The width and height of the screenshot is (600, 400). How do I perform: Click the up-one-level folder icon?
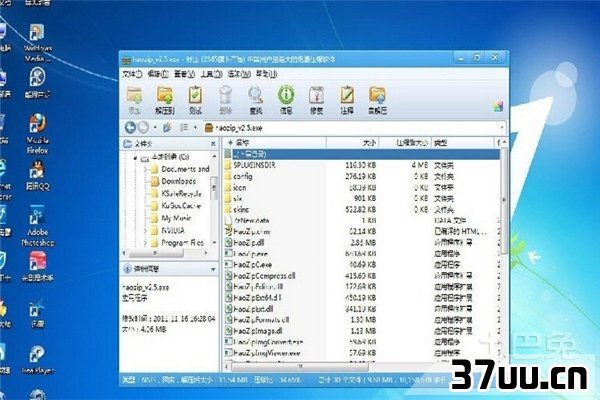click(167, 127)
